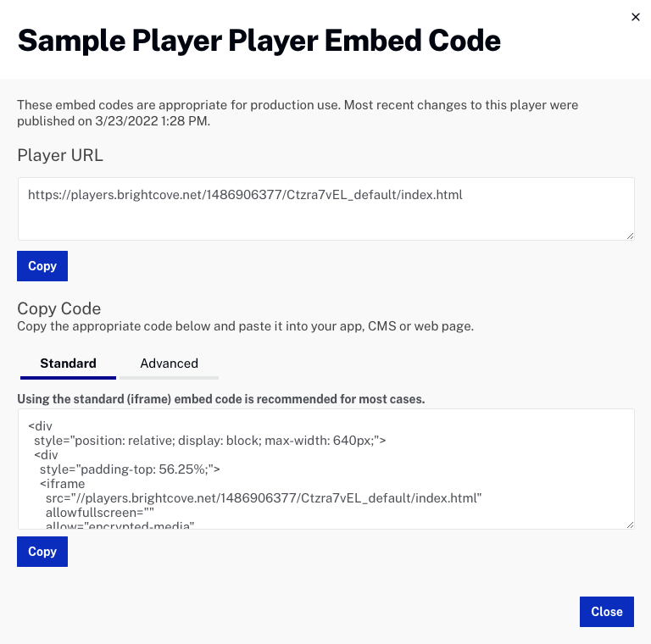This screenshot has width=651, height=644.
Task: Click the Player URL section label
Action: click(x=60, y=155)
